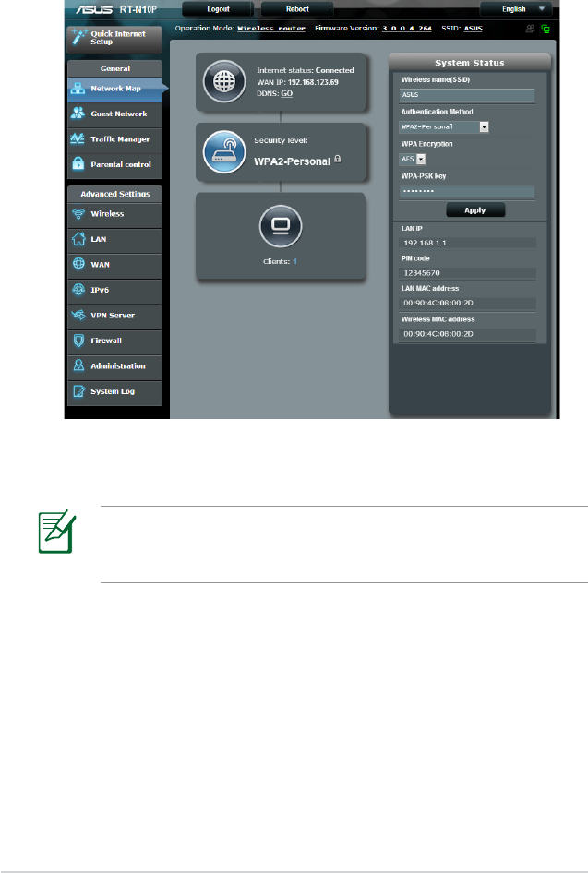Viewport: 588px width, 873px height.
Task: Open the Authentication Method dropdown
Action: [444, 127]
